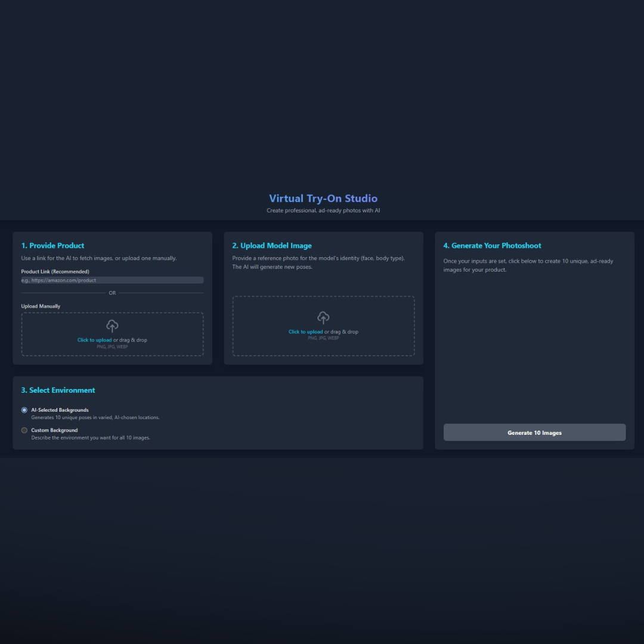Click the 'Click to upload' link for product
Screen dimensions: 644x644
tap(94, 340)
